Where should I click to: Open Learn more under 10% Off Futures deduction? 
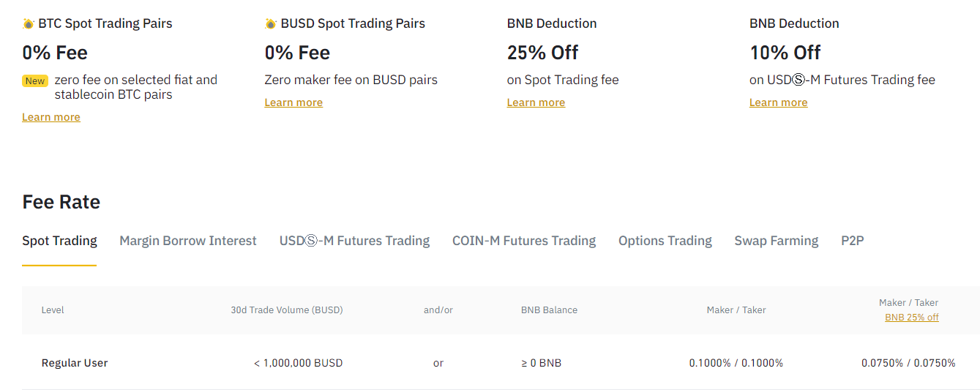(778, 102)
